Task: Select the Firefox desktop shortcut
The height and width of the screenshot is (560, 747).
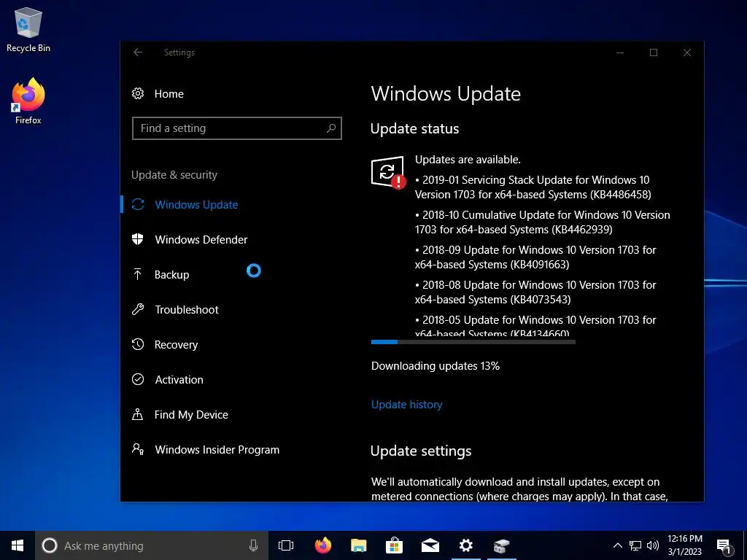Action: 28,101
